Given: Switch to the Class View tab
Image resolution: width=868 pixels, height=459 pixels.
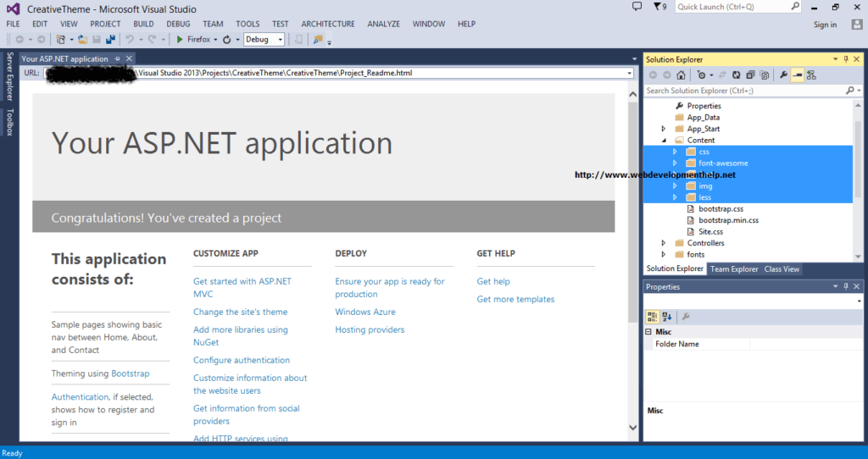Looking at the screenshot, I should click(x=782, y=269).
